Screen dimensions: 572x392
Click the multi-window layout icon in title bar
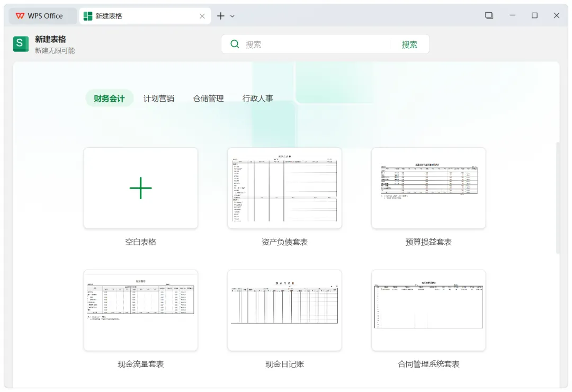pos(489,15)
